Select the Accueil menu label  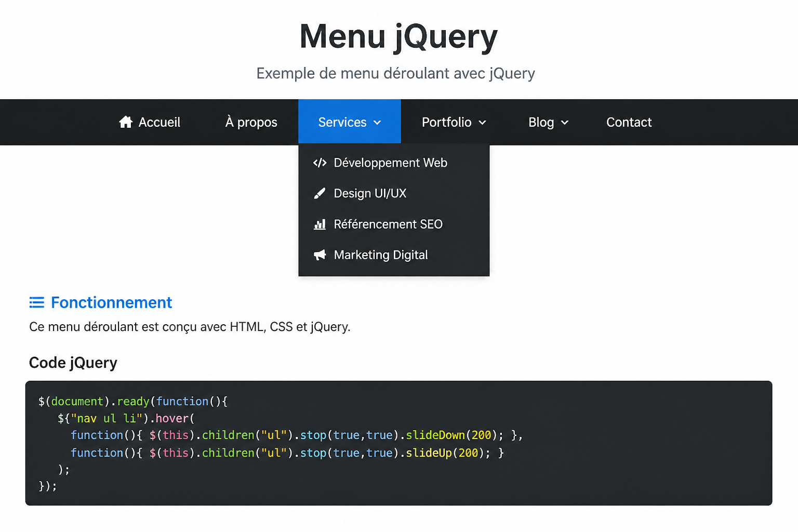pos(159,122)
